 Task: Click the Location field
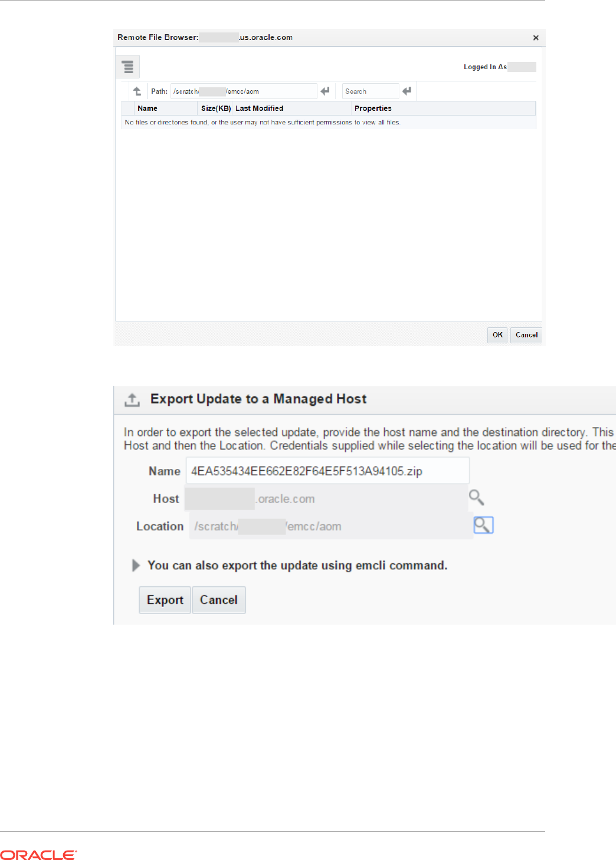pos(330,526)
